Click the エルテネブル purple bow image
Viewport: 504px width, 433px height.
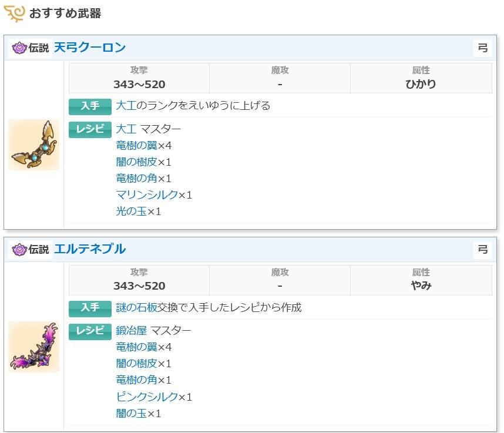33,347
